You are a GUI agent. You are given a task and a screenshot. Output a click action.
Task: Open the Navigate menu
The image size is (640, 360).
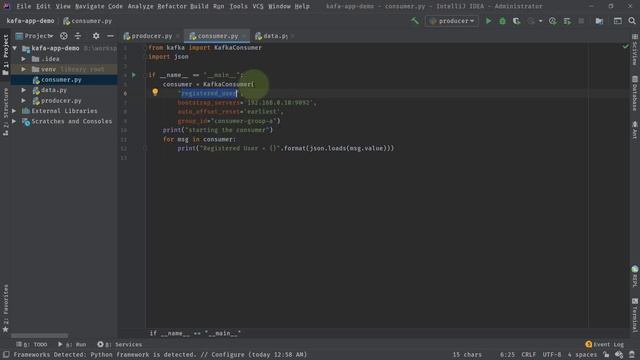click(89, 6)
